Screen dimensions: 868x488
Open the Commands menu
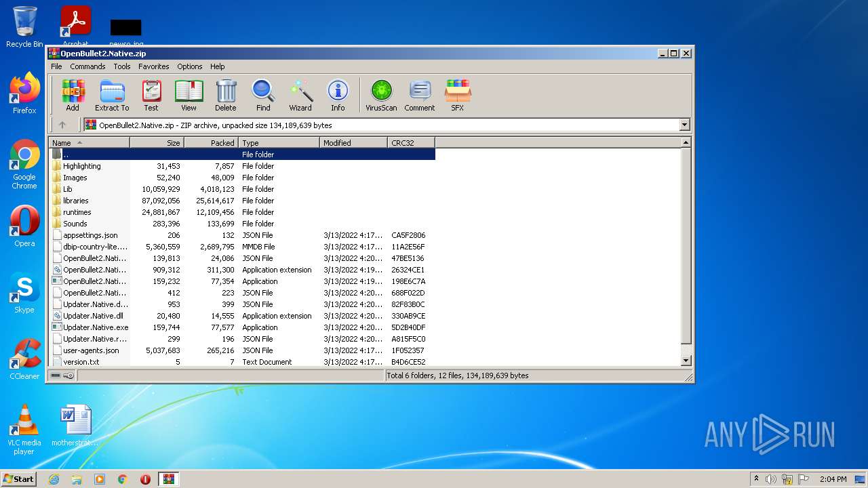coord(87,66)
